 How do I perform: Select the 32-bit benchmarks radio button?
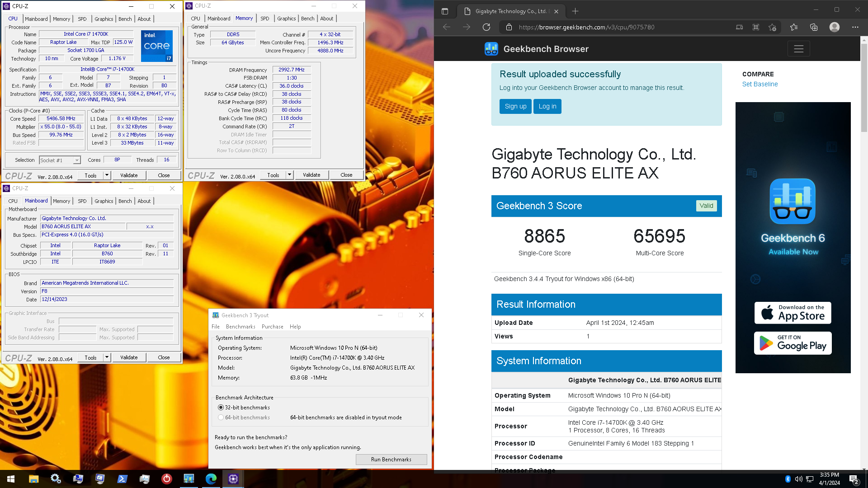(x=221, y=408)
